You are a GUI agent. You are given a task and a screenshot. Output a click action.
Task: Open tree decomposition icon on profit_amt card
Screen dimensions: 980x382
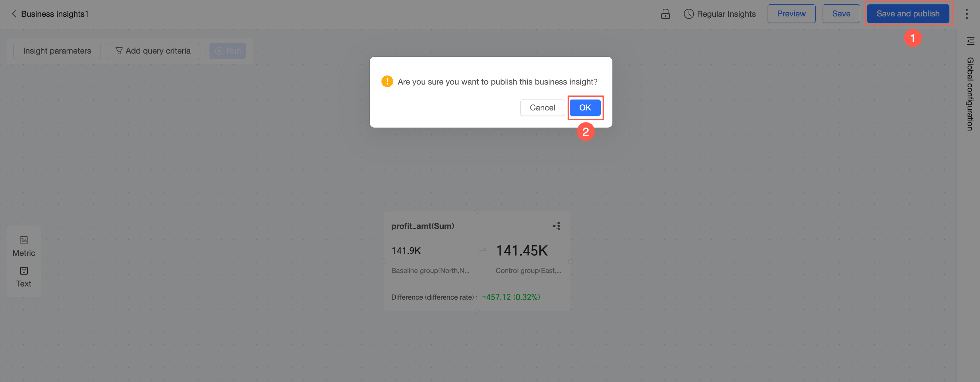(x=556, y=226)
